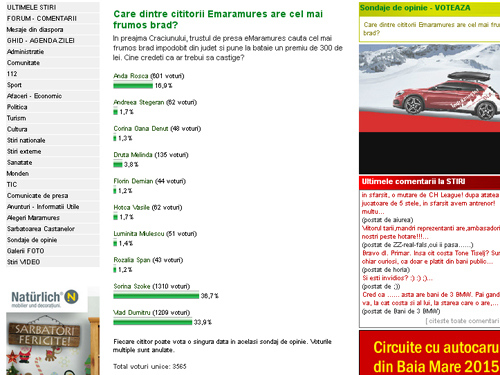500x375 pixels.
Task: Open the CH League comment link
Action: (430, 203)
